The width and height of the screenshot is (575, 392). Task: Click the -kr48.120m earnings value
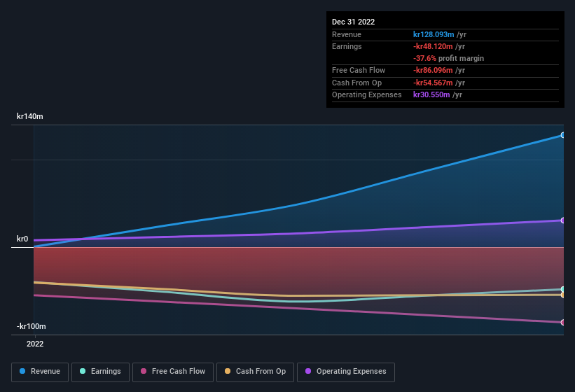coord(433,46)
